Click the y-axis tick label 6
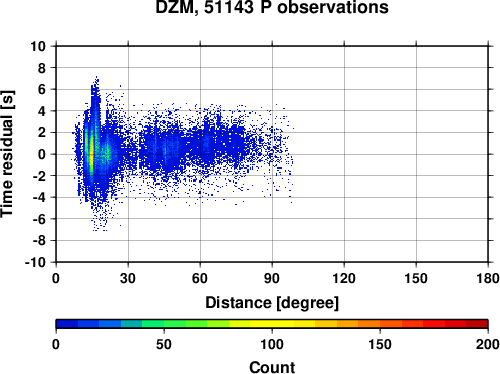Image resolution: width=500 pixels, height=374 pixels. click(42, 89)
